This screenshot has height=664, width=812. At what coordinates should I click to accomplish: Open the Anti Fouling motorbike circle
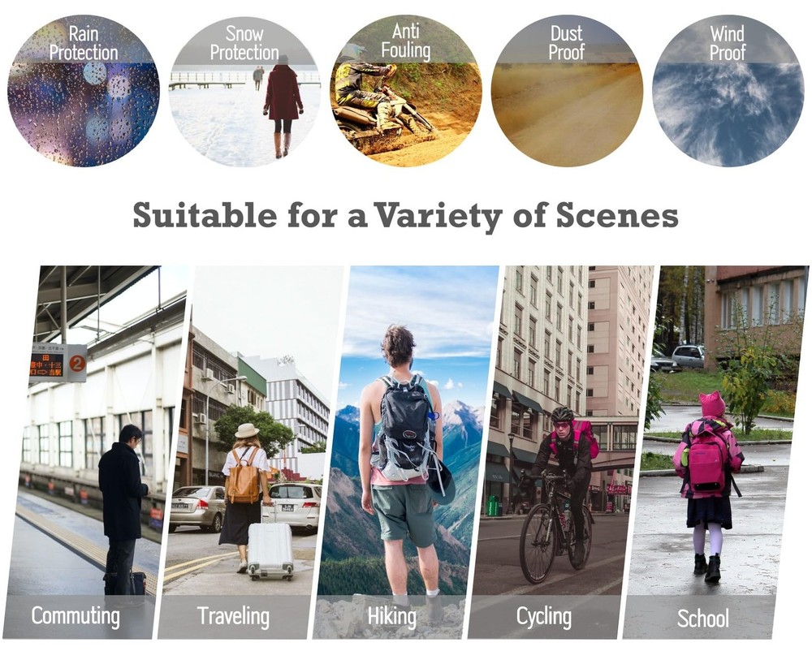pos(406,91)
